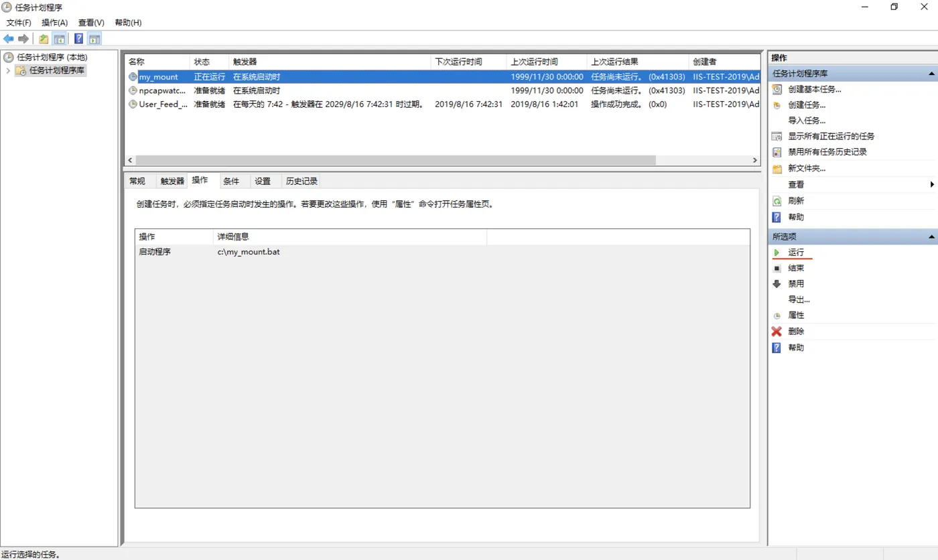
Task: Switch to the 历史记录 tab
Action: tap(301, 181)
